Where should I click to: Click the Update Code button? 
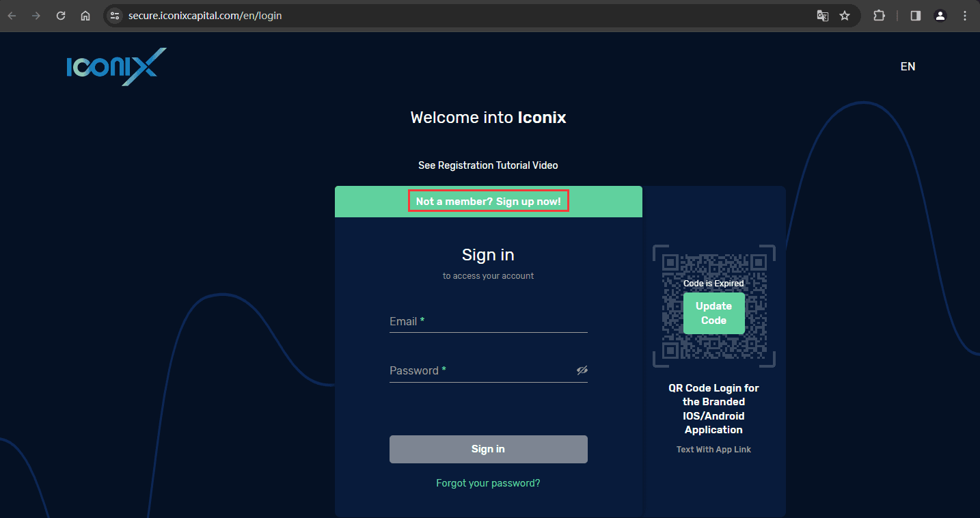[x=713, y=313]
